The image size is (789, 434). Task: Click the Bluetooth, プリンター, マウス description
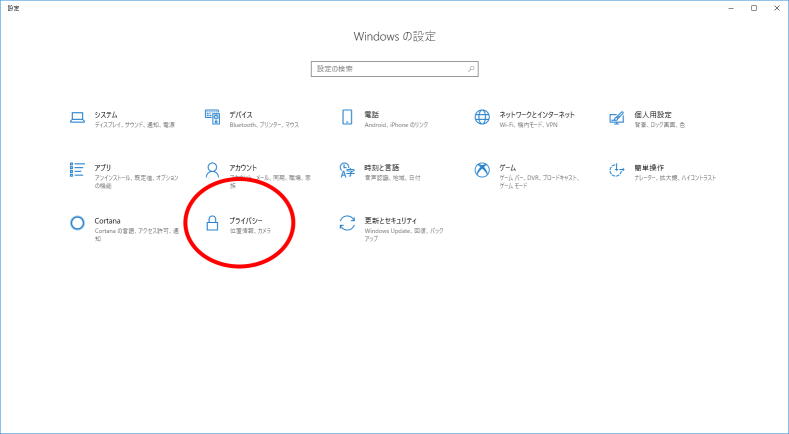[264, 125]
